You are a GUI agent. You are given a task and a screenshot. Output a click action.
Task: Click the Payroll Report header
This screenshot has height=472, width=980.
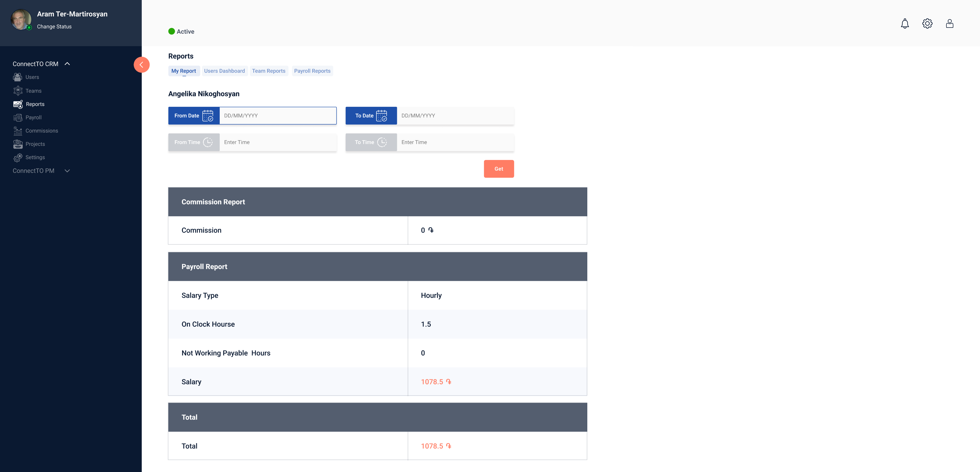pyautogui.click(x=377, y=267)
